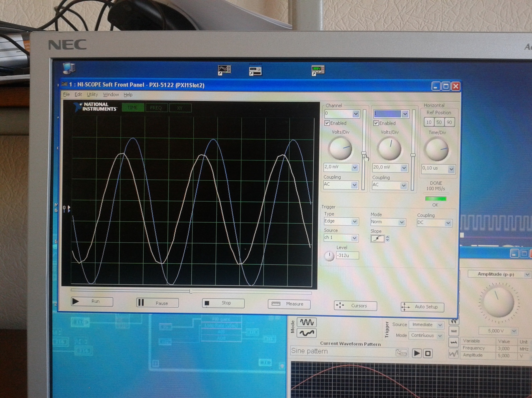532x398 pixels.
Task: Open the My Computer desktop icon
Action: click(69, 68)
